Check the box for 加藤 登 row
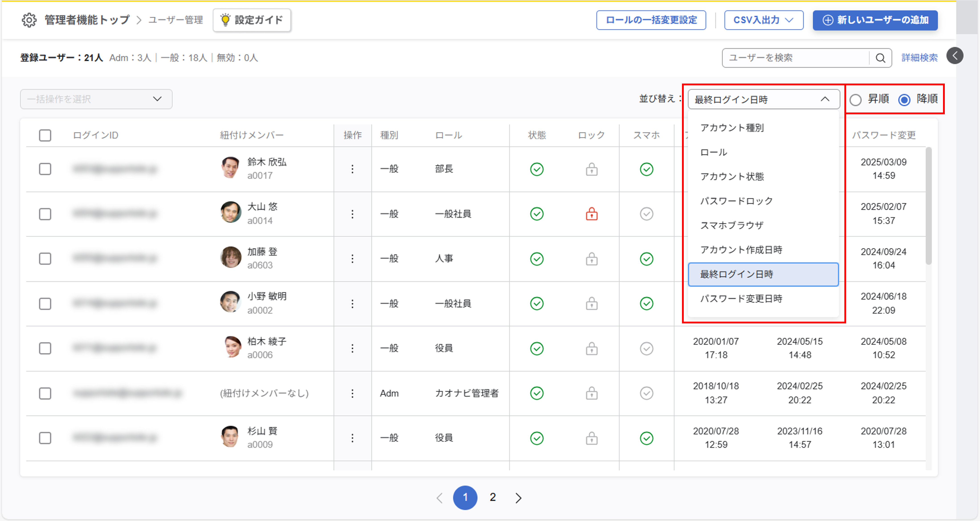The height and width of the screenshot is (521, 980). (45, 259)
